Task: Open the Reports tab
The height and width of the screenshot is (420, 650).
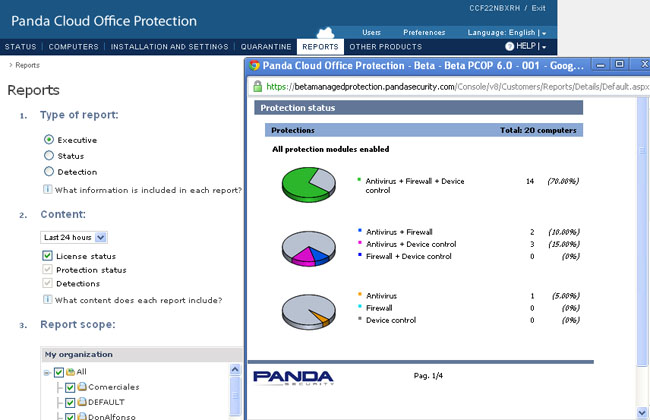Action: click(x=320, y=47)
